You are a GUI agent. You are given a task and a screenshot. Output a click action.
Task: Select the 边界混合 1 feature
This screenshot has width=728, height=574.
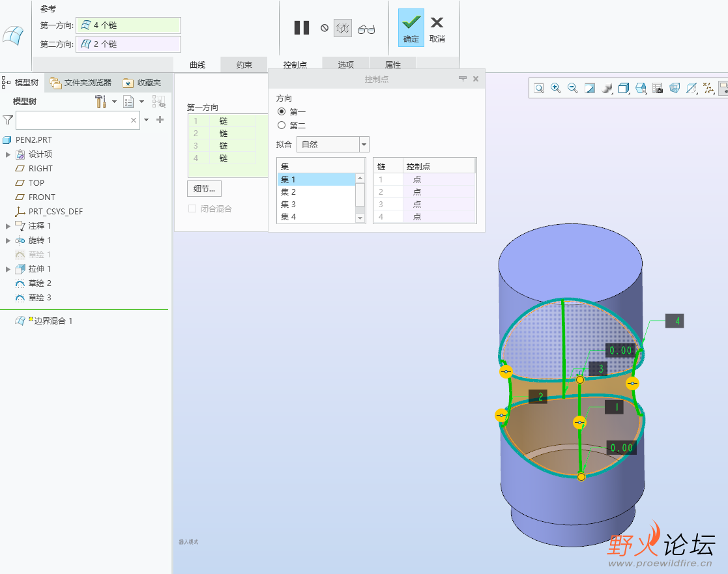[x=44, y=321]
